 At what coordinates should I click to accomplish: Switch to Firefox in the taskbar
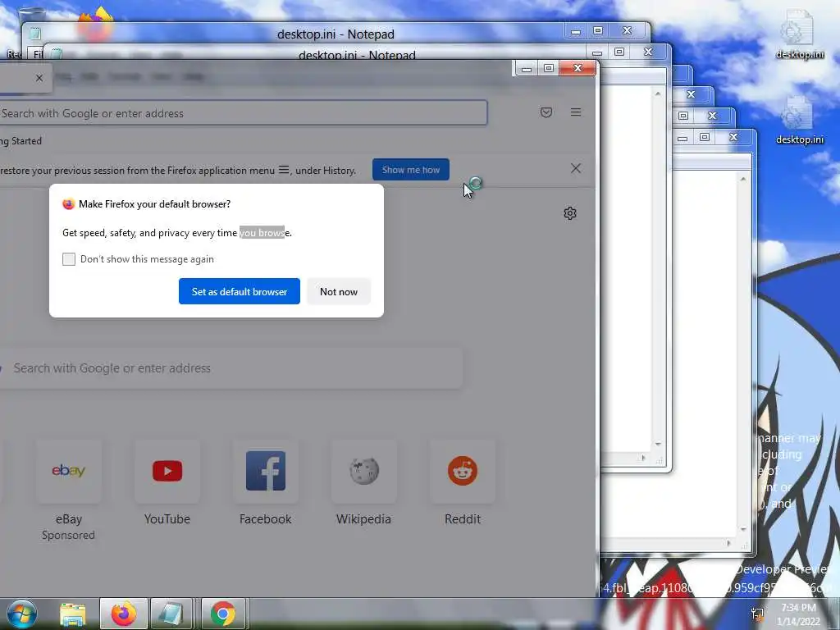point(123,614)
